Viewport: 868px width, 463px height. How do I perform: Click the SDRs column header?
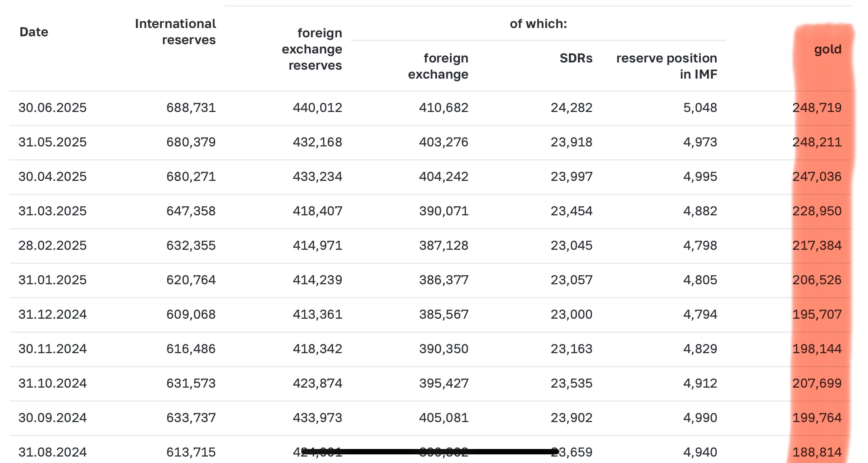click(x=576, y=58)
